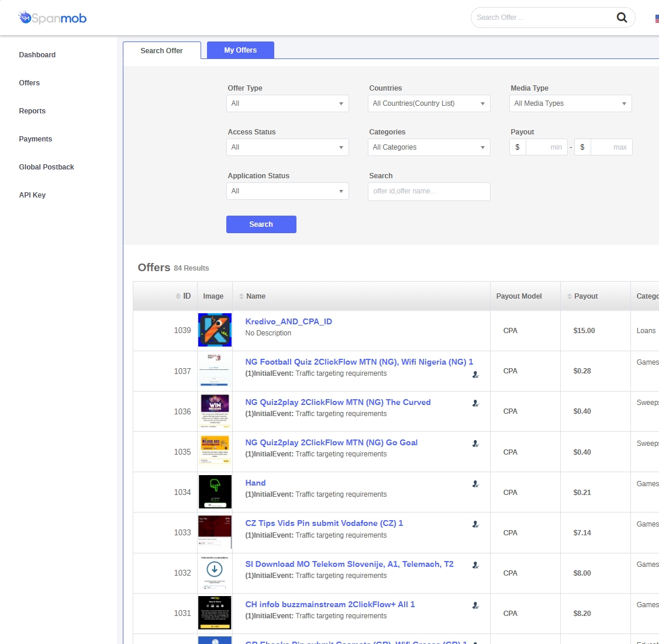The height and width of the screenshot is (644, 659).
Task: Open Dashboard in the sidebar
Action: 37,54
